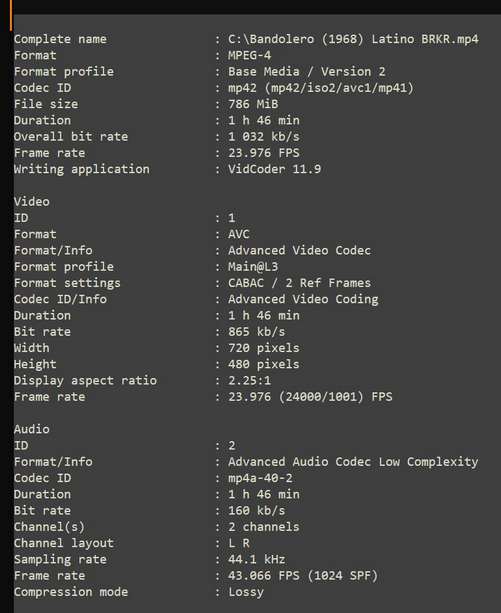The height and width of the screenshot is (613, 501).
Task: Select the AVC format value
Action: click(238, 234)
